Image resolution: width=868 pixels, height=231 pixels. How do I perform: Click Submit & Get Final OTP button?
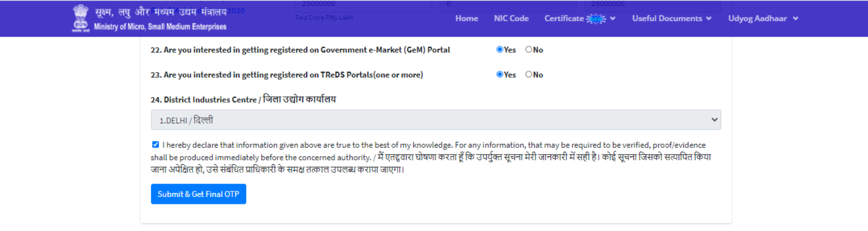pyautogui.click(x=198, y=194)
